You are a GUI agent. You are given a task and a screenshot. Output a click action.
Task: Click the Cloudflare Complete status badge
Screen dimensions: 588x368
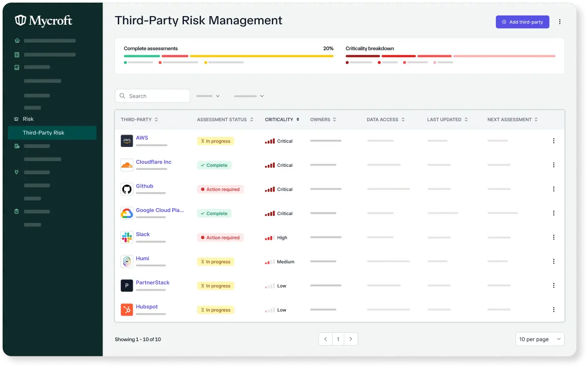(214, 165)
